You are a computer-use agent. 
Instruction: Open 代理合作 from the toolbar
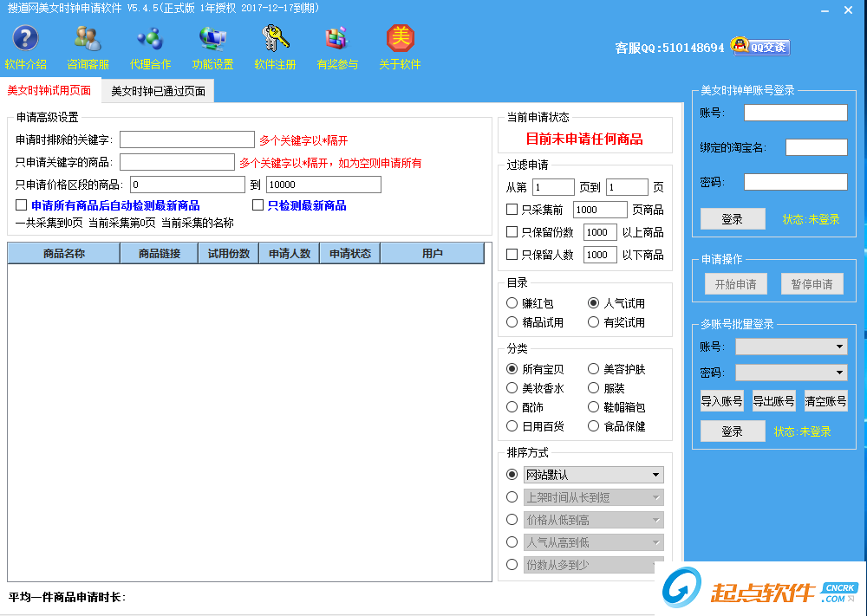(x=149, y=45)
